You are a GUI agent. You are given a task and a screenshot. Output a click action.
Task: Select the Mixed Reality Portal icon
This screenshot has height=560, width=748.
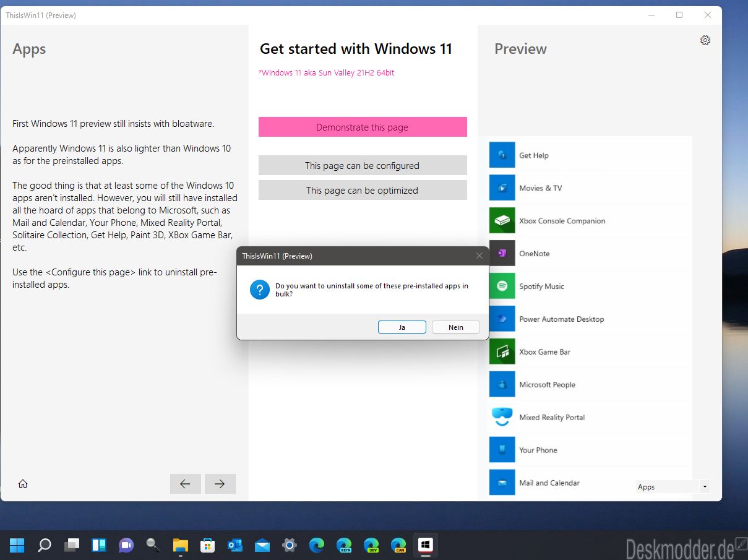pos(502,417)
